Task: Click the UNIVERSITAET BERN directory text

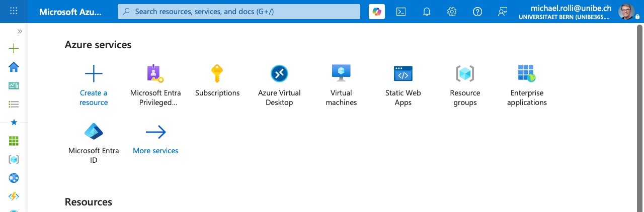Action: coord(565,17)
